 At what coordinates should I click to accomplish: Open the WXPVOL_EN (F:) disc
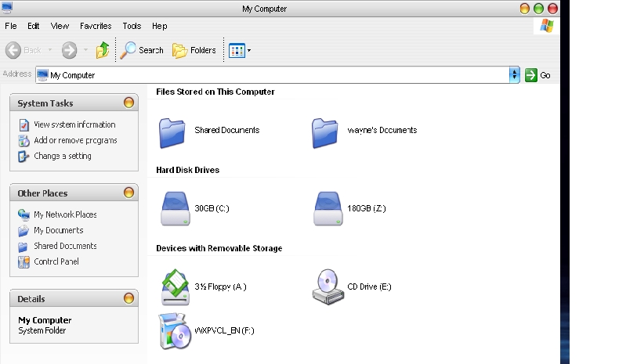174,330
